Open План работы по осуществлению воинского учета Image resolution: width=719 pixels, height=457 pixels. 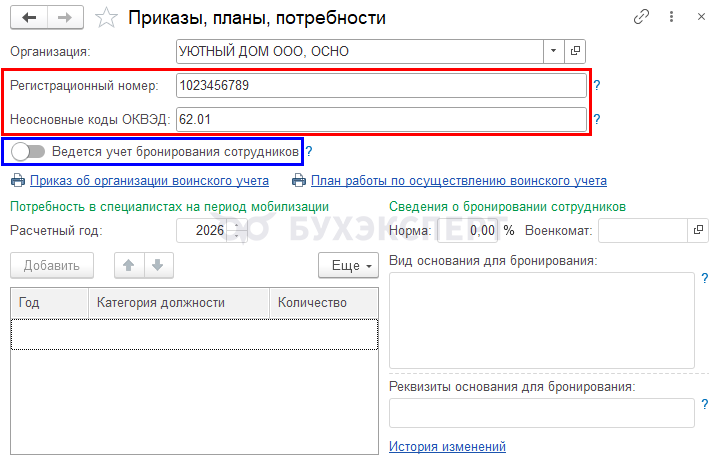(x=459, y=181)
